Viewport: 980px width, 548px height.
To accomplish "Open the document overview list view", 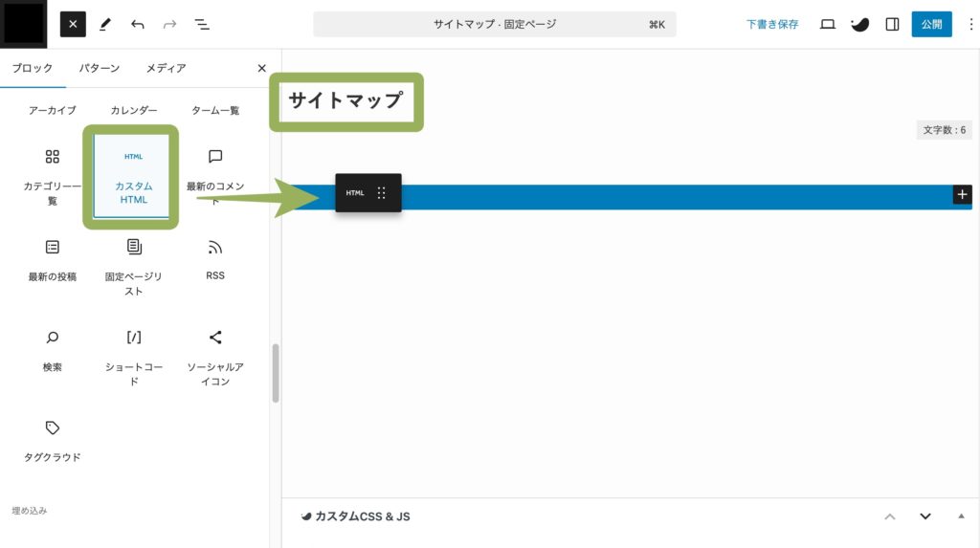I will (202, 24).
